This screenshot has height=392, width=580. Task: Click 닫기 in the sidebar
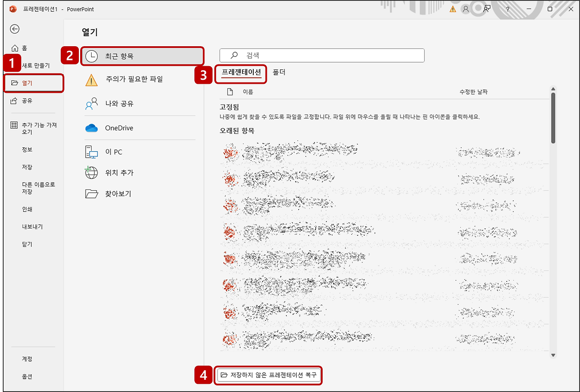tap(27, 244)
